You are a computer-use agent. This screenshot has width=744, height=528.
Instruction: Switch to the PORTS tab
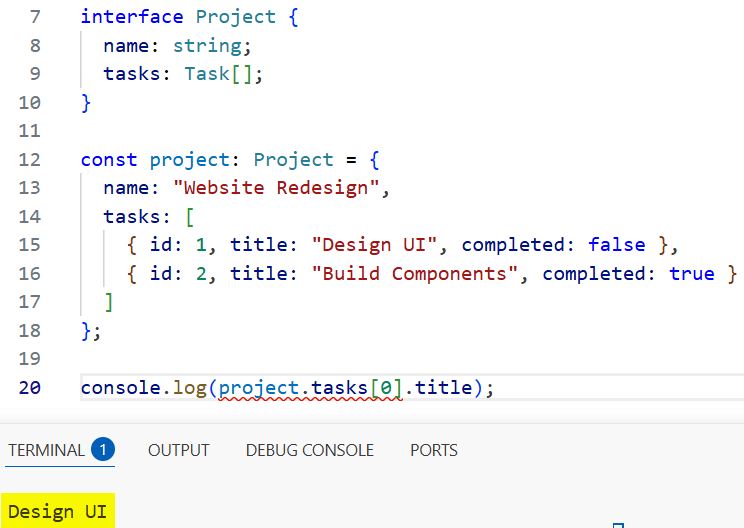tap(434, 450)
